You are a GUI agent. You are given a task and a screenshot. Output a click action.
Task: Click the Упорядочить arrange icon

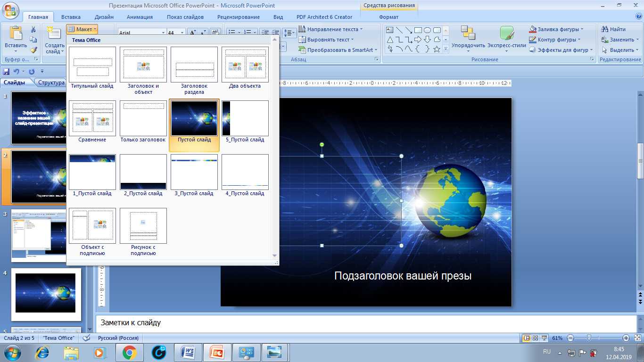pos(468,33)
